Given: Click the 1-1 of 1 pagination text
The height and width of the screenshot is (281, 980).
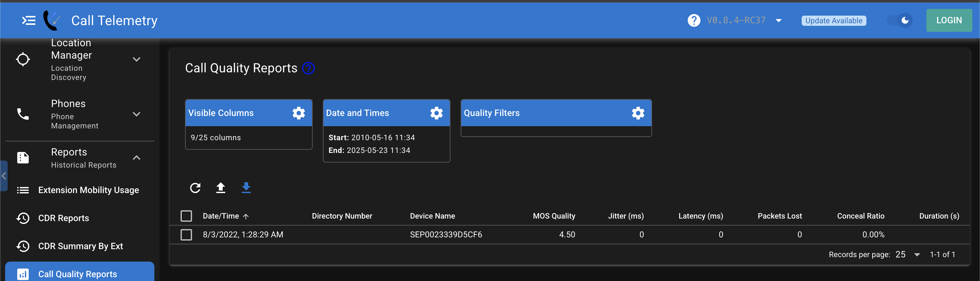Looking at the screenshot, I should (942, 255).
